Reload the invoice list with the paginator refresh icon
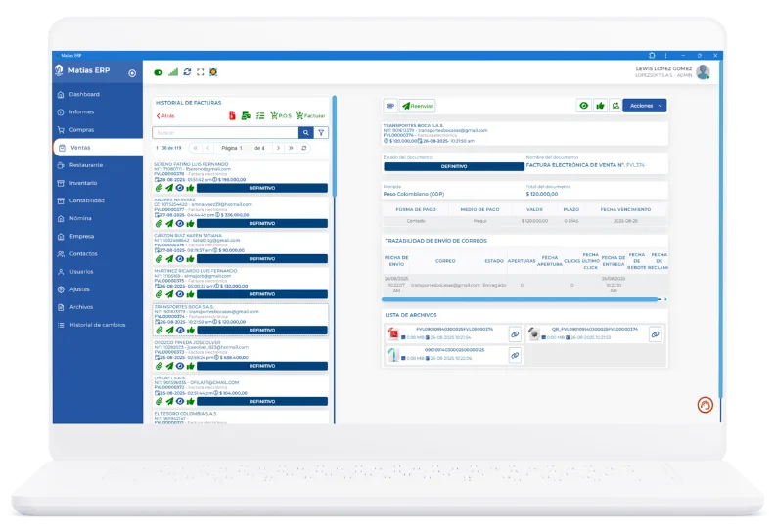The height and width of the screenshot is (532, 775). [x=304, y=148]
